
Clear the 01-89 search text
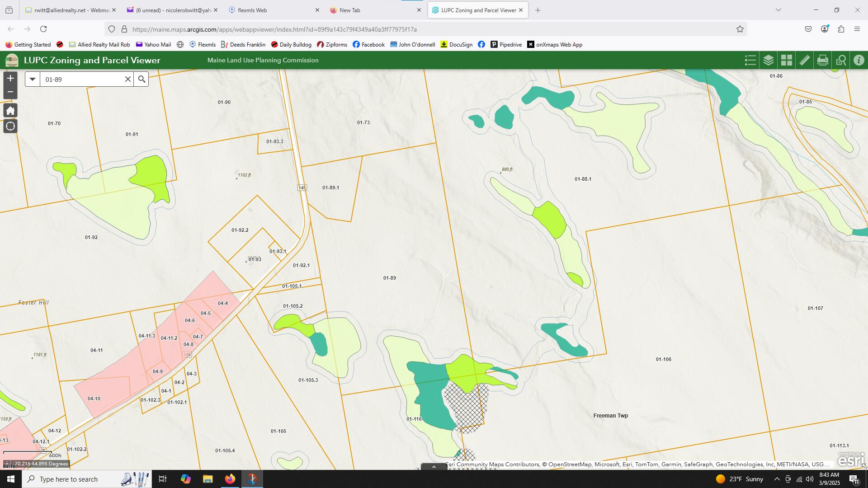128,79
